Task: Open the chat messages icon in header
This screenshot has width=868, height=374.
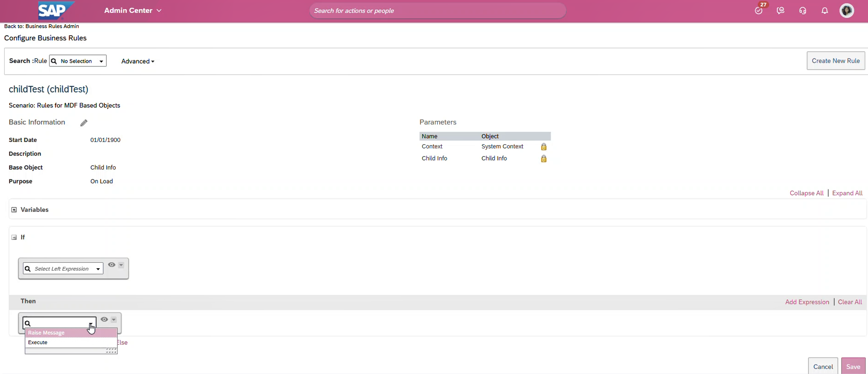Action: point(781,11)
